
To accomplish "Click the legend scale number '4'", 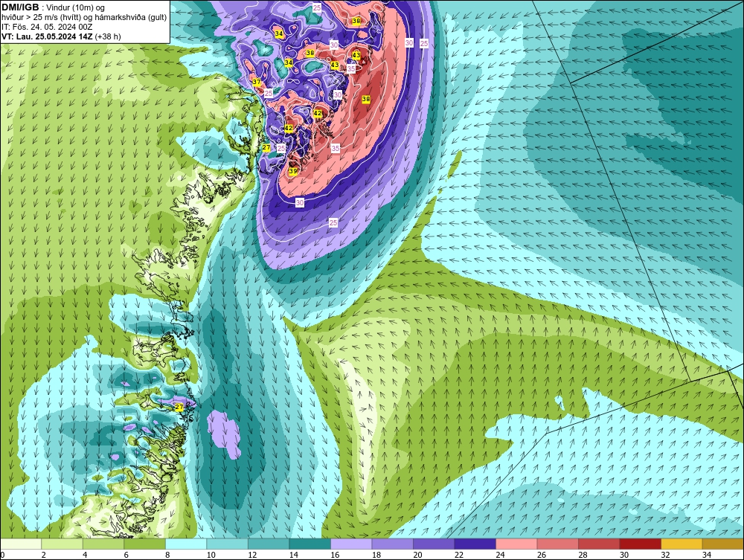I will coord(85,555).
